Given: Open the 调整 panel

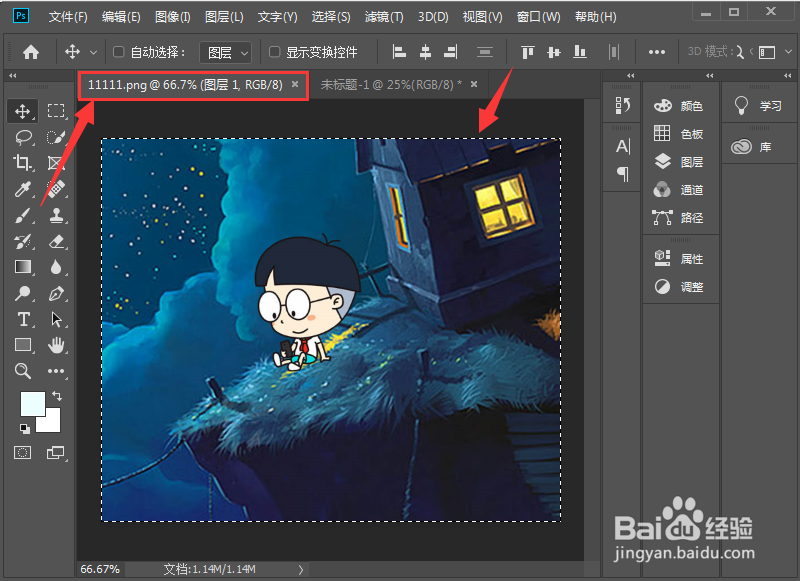Looking at the screenshot, I should pos(680,287).
